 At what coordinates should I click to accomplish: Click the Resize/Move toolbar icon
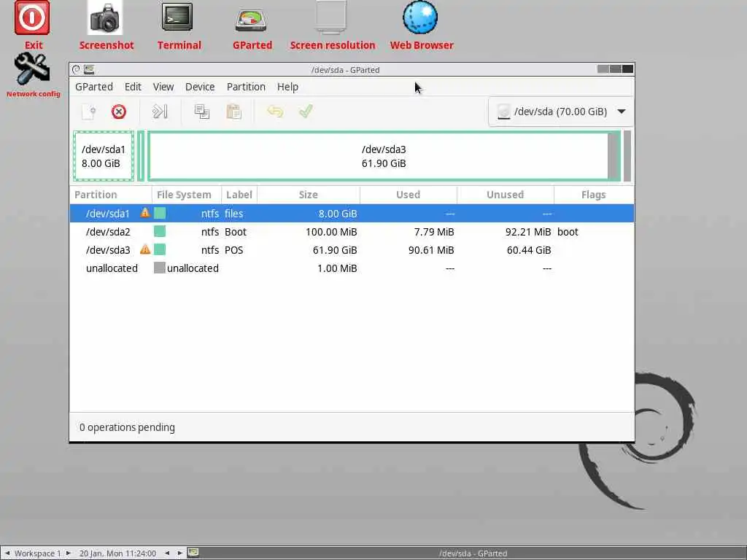[160, 112]
